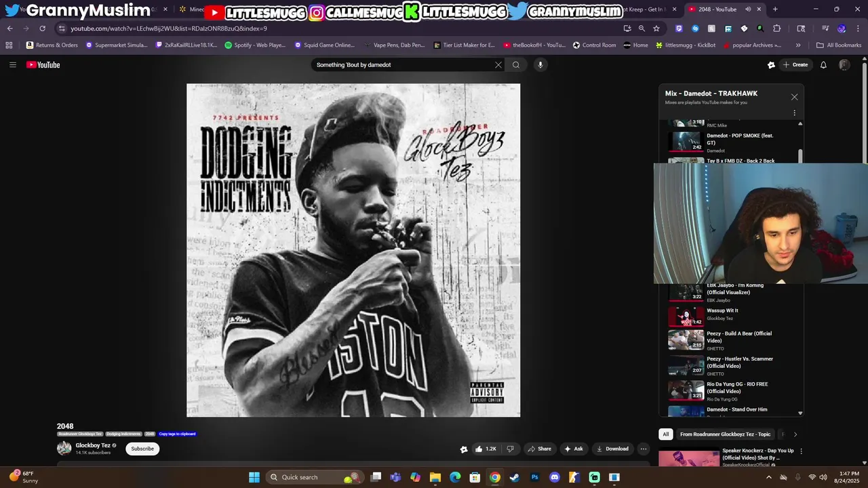Open Returns & Orders bookmark
The width and height of the screenshot is (868, 488).
pos(52,45)
